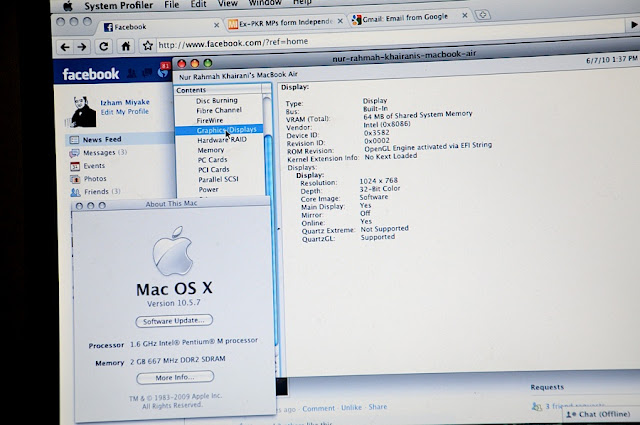Go to the browser home page
This screenshot has width=640, height=425.
pos(126,46)
